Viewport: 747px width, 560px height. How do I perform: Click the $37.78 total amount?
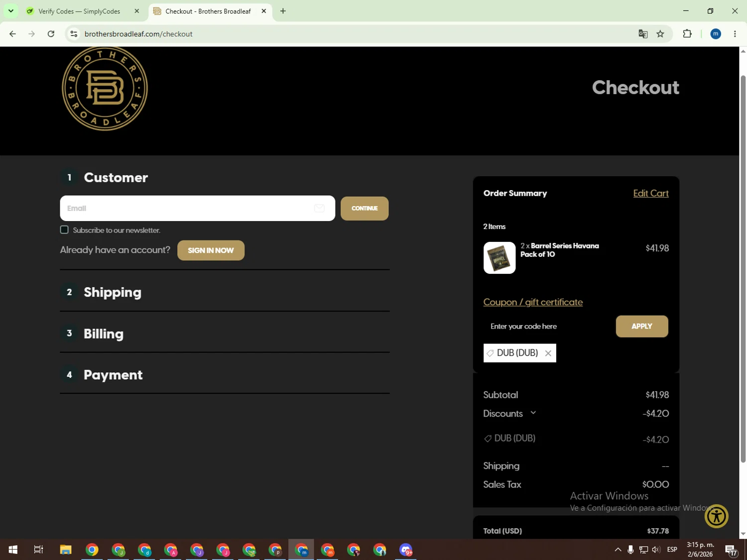pyautogui.click(x=658, y=531)
